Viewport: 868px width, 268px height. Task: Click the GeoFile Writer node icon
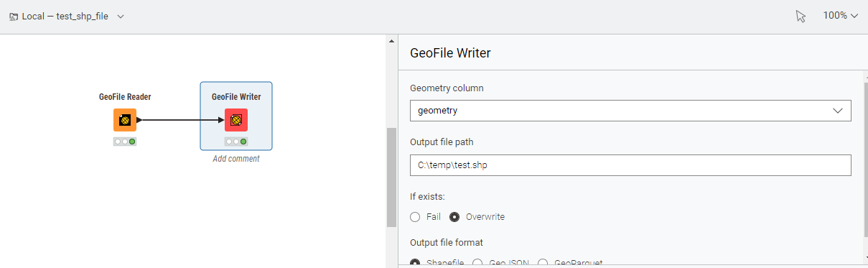236,120
